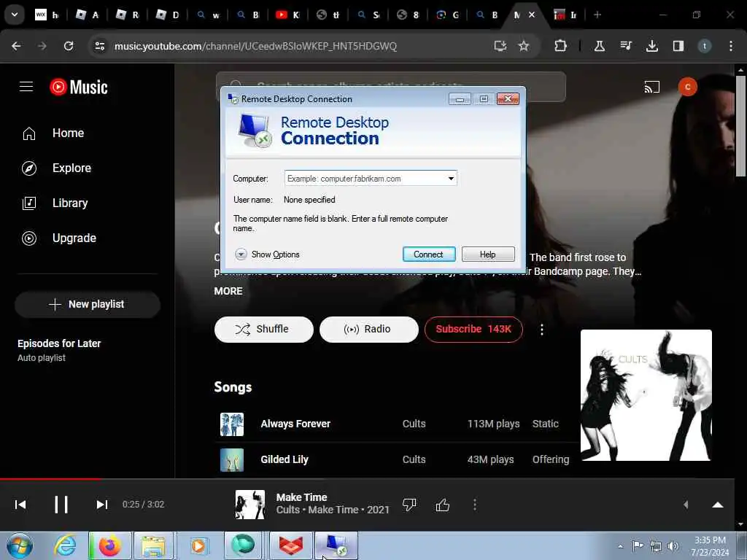Open the YouTube Music hamburger menu

26,87
